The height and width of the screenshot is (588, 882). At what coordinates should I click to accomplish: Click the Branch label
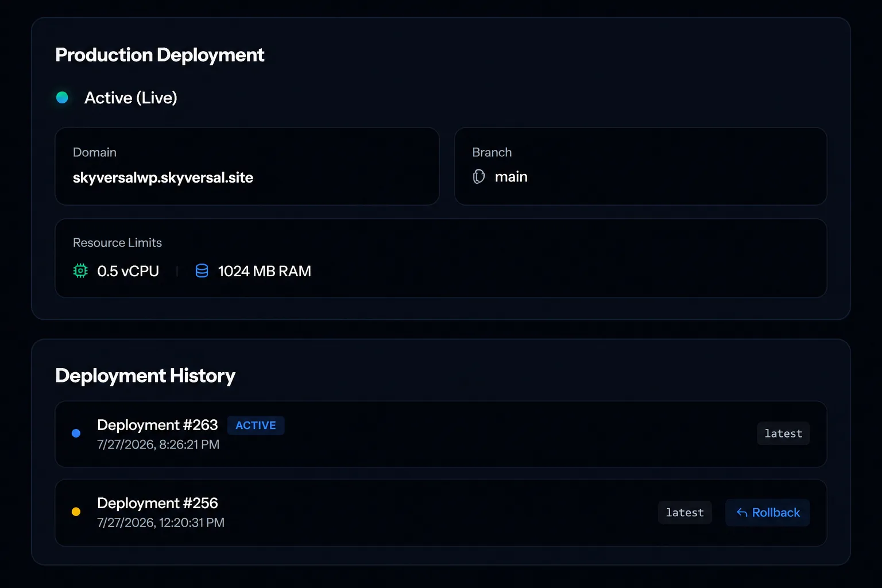pos(492,152)
